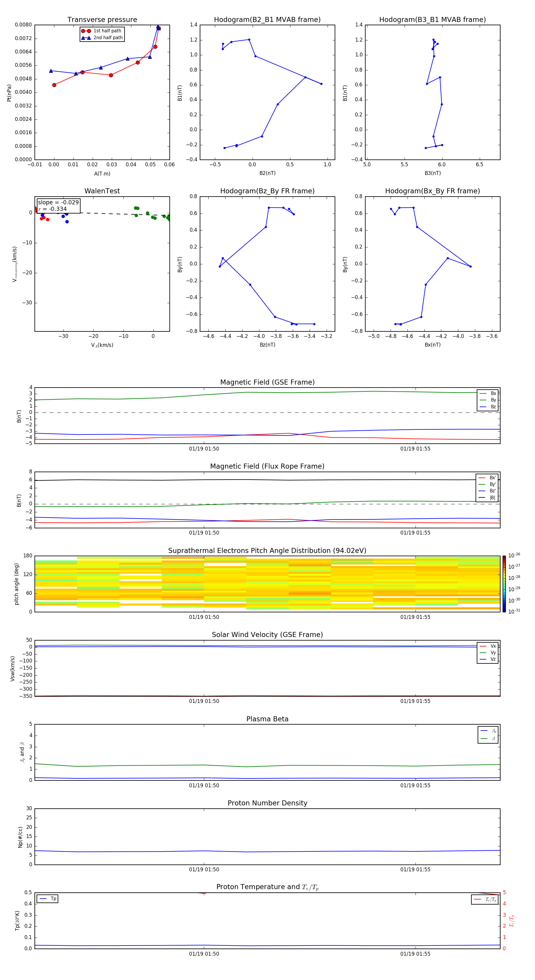Click 01/19 01:55 tick under Magnetic Field GSE plot
This screenshot has width=535, height=980.
click(x=415, y=448)
